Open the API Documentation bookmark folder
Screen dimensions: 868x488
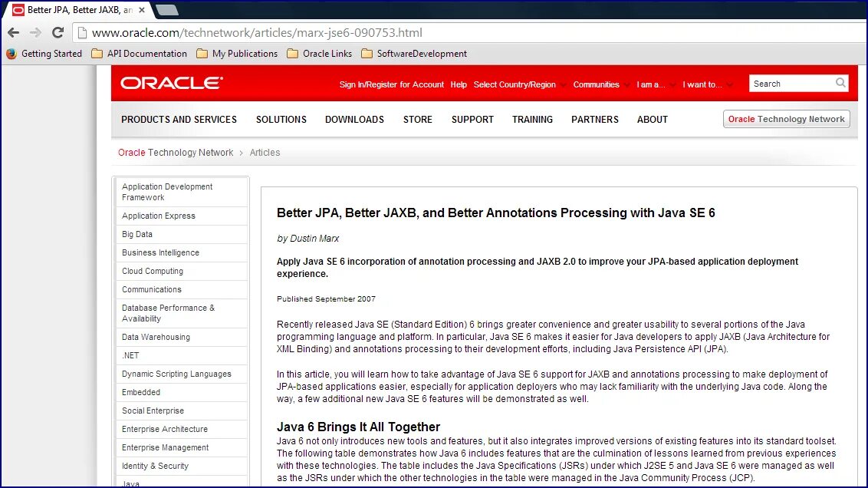[139, 54]
